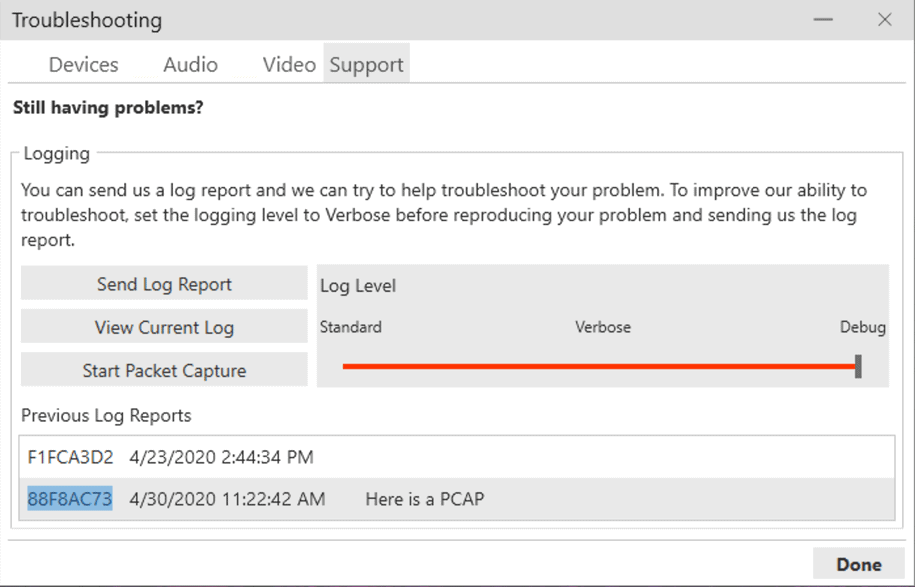Click highlighted log ID 88F8AC73
This screenshot has height=588, width=916.
70,499
